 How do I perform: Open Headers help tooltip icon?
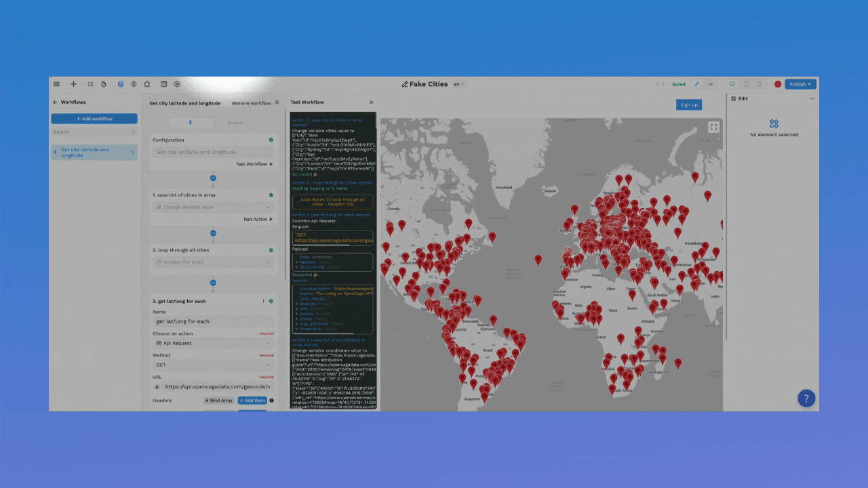(x=272, y=401)
